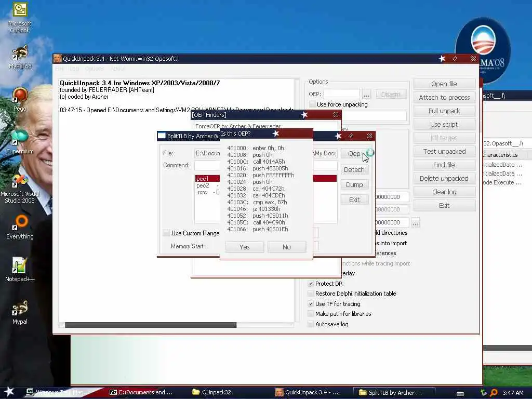Select Microsoft Visual Studio 2008 desktop icon
Viewport: 532px width, 399px height.
point(20,188)
